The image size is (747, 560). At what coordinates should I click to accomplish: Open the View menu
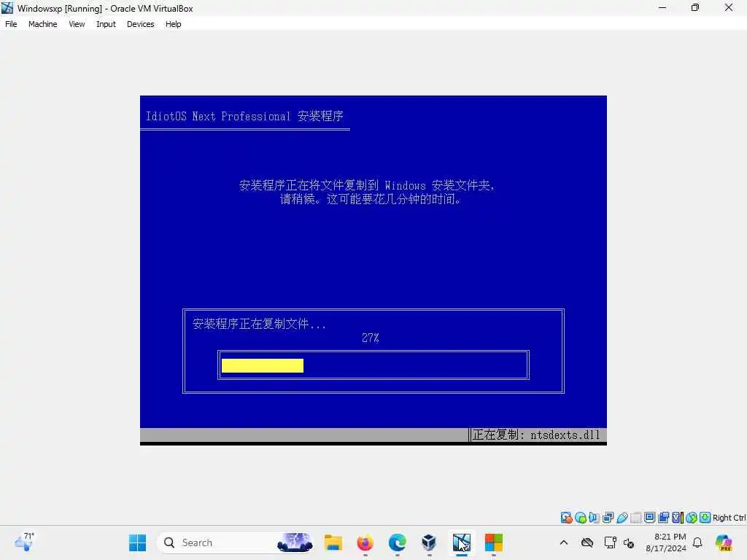tap(77, 24)
